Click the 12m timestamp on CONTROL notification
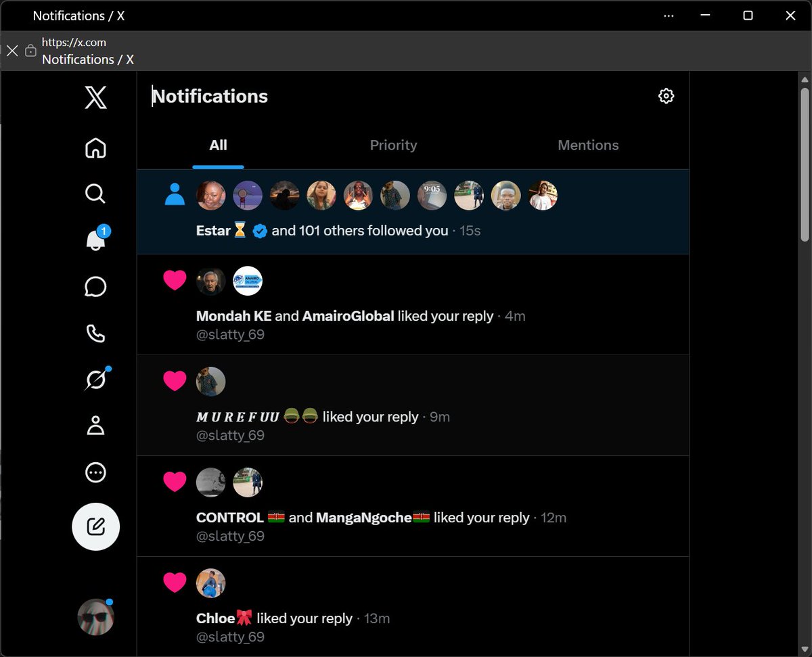This screenshot has width=812, height=657. coord(554,518)
